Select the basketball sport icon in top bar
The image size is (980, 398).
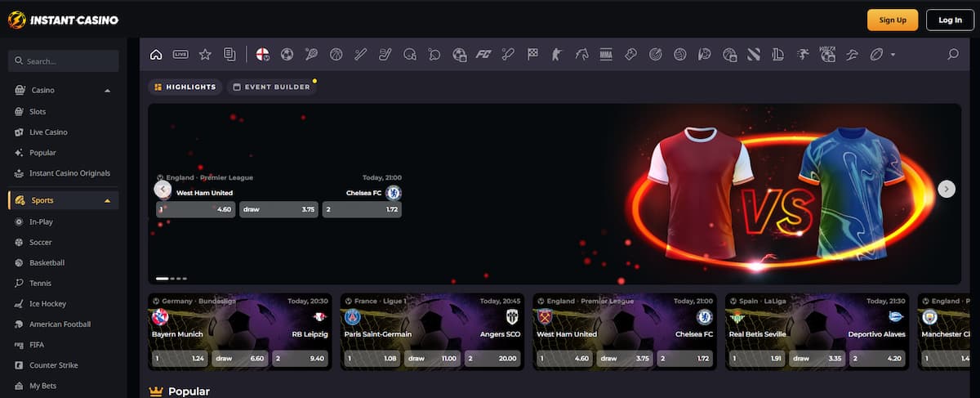pyautogui.click(x=336, y=55)
